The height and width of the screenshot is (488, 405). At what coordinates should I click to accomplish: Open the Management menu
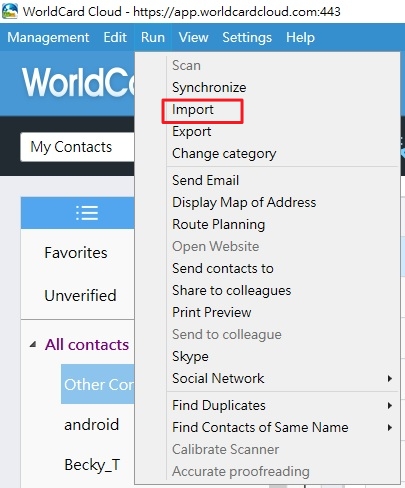click(x=48, y=37)
